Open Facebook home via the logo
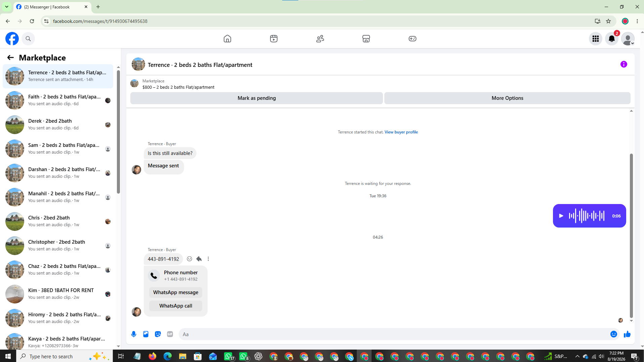The height and width of the screenshot is (362, 644). click(x=12, y=39)
